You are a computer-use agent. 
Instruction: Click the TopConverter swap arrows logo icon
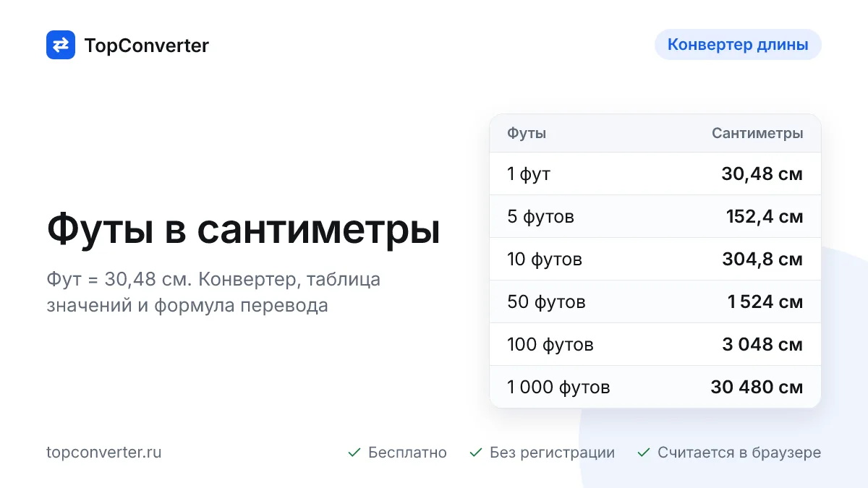(x=61, y=45)
